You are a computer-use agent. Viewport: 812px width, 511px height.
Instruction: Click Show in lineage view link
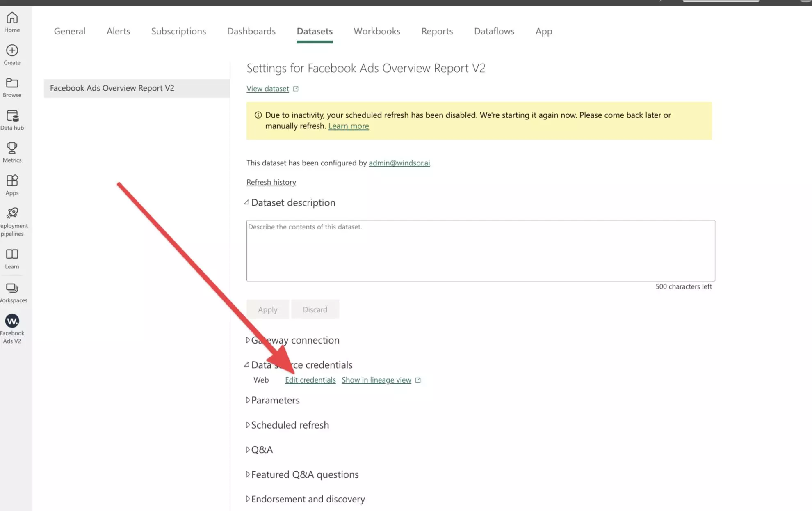tap(376, 380)
